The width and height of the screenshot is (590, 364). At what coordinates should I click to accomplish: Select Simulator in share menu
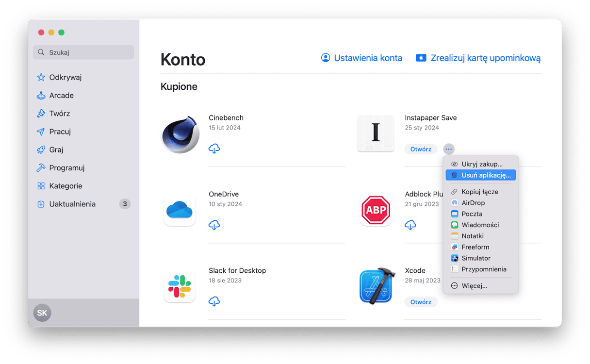[481, 258]
